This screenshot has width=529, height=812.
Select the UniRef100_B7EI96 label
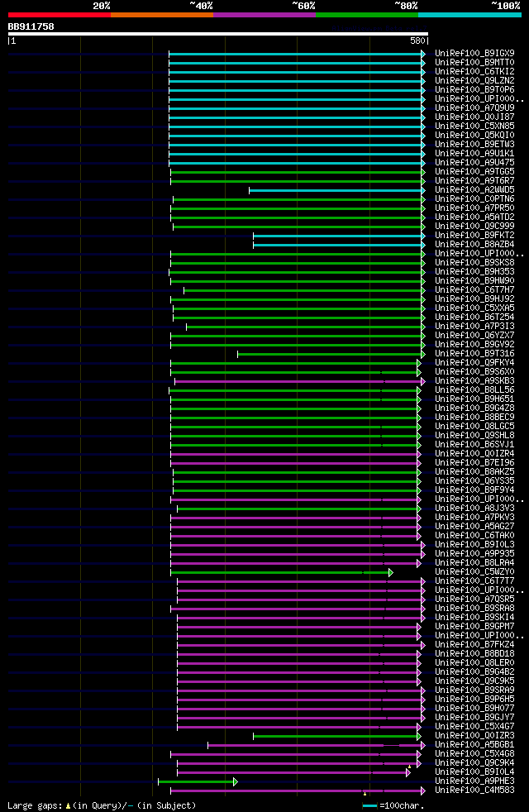click(x=474, y=463)
